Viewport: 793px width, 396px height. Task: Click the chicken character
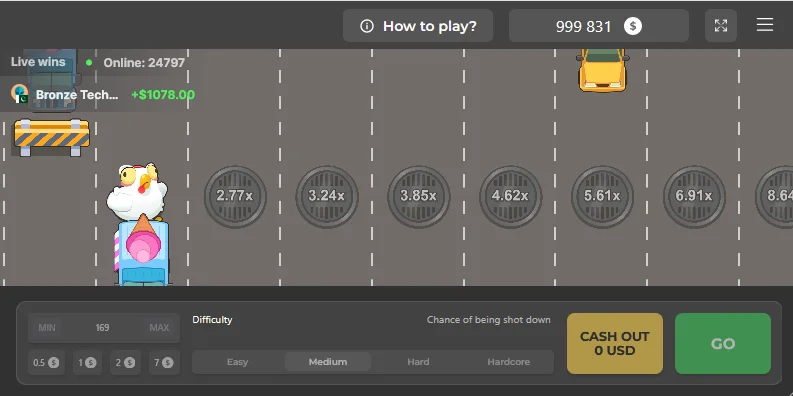[137, 191]
